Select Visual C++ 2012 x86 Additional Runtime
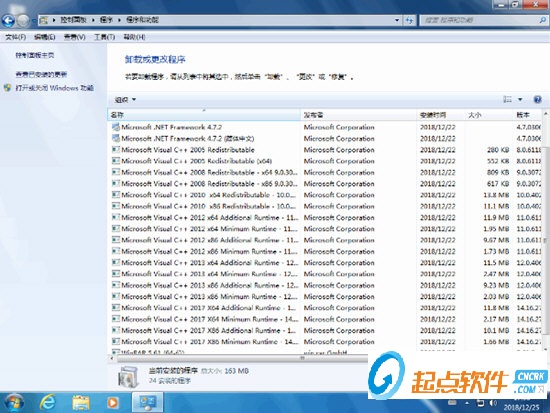550x413 pixels. 325,240
